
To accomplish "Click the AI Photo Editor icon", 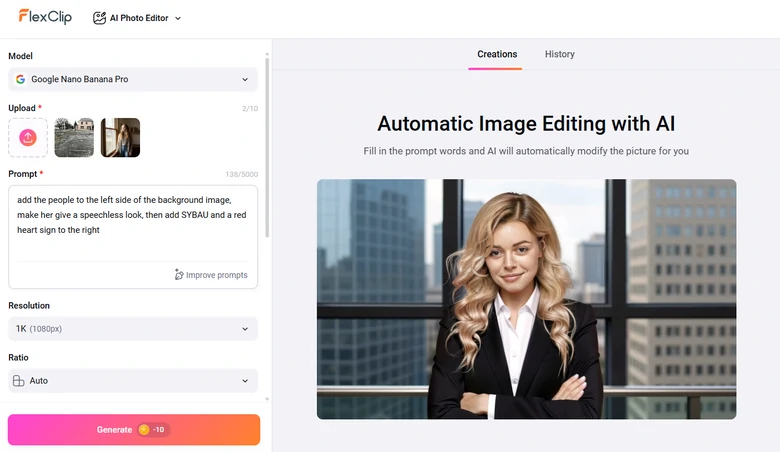I will [100, 18].
